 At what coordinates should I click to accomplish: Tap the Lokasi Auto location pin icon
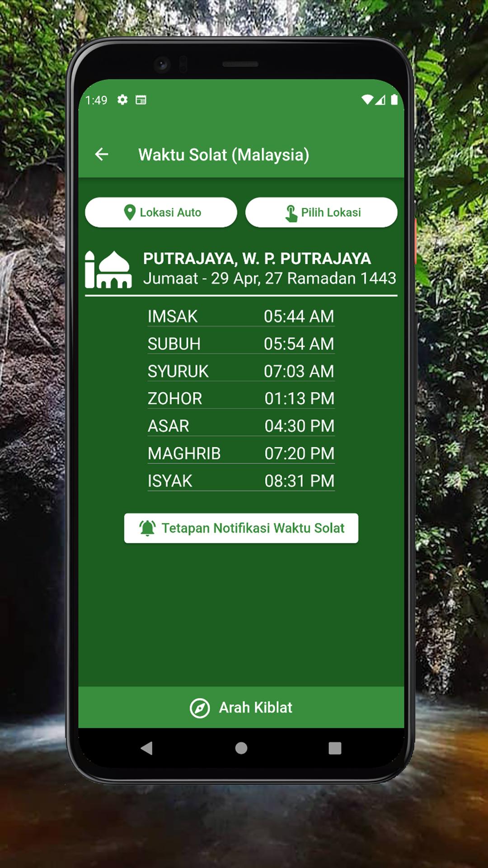[130, 212]
